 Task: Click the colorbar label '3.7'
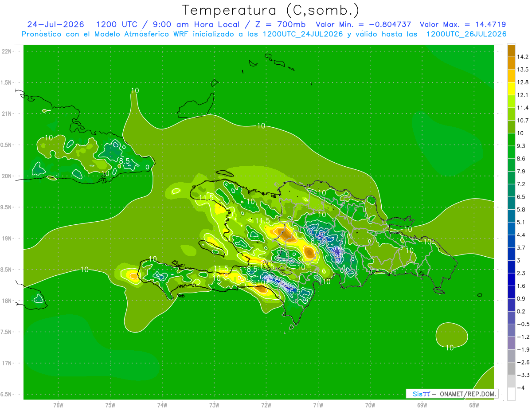point(520,247)
